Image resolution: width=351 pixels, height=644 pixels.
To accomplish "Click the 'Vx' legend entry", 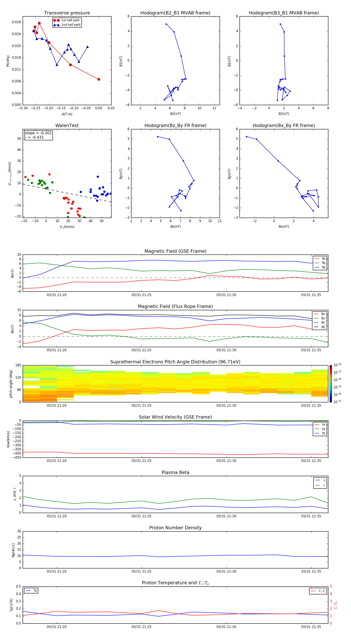I will pos(320,424).
